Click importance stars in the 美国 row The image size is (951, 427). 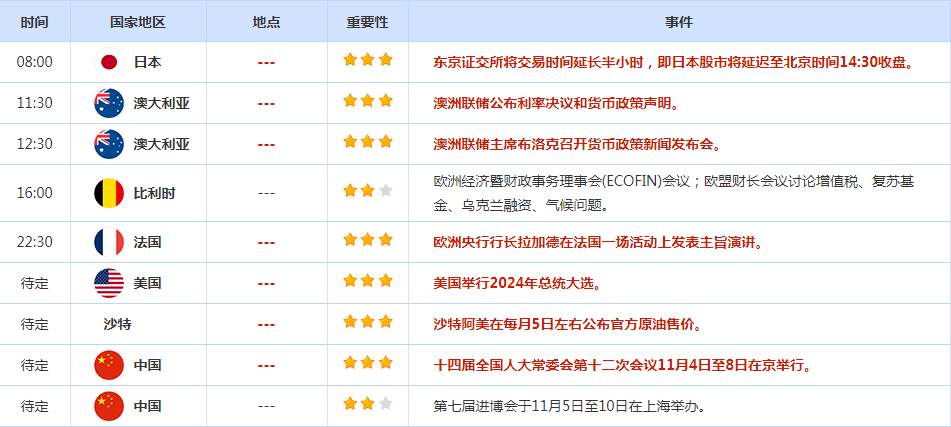[x=368, y=281]
